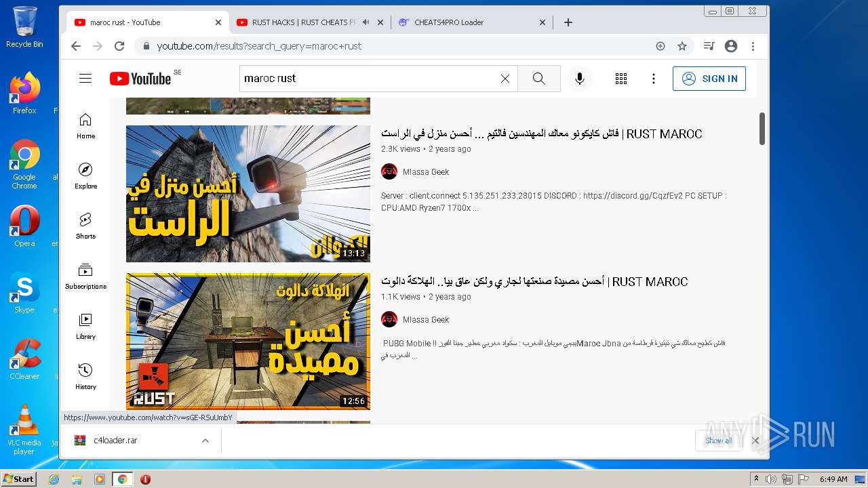Click the page vertical scrollbar thumb
Screen dimensions: 868x488
point(762,129)
